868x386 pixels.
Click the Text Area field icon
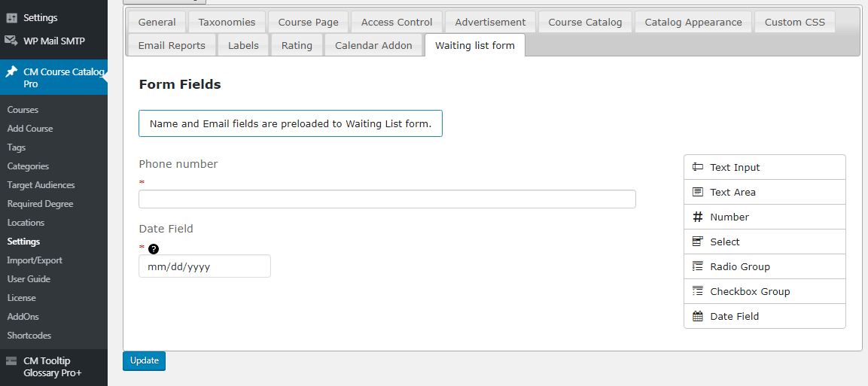(698, 192)
